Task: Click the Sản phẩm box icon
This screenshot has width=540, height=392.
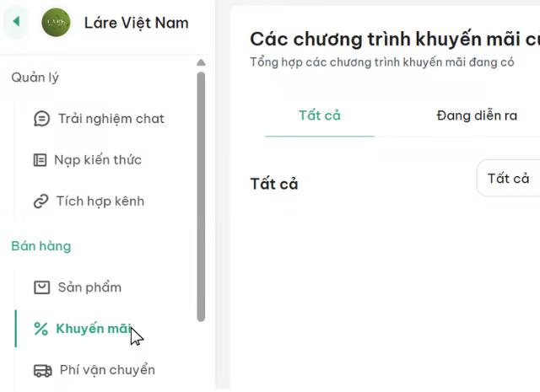Action: coord(41,287)
